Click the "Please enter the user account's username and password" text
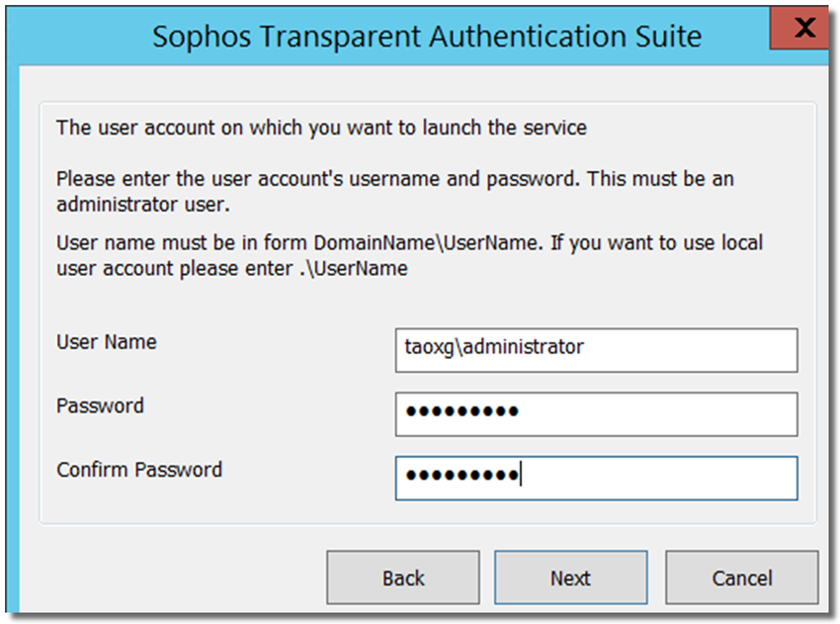This screenshot has width=840, height=624. [317, 179]
